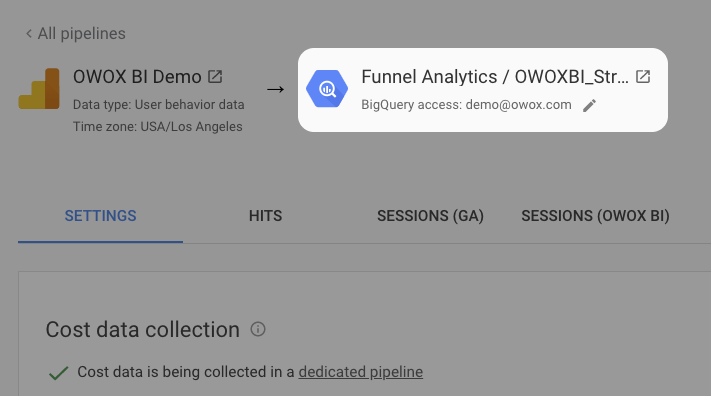Click the Google Analytics logo icon

click(x=39, y=89)
